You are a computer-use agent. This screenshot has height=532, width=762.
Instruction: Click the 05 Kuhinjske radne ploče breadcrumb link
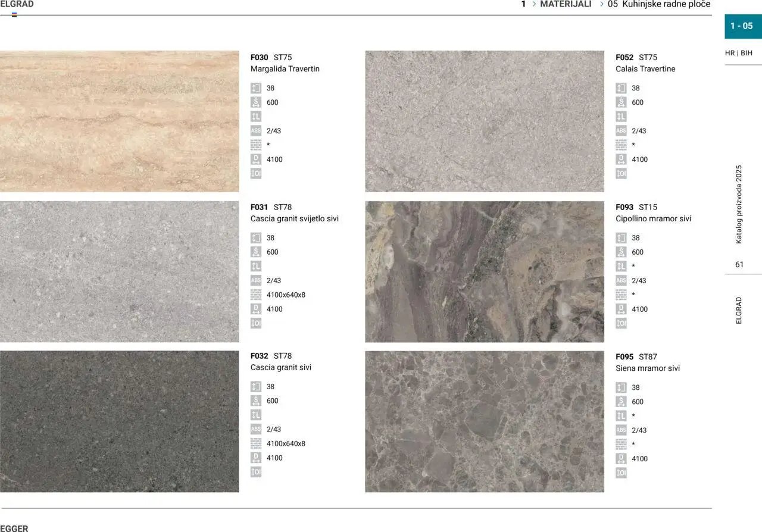coord(658,4)
